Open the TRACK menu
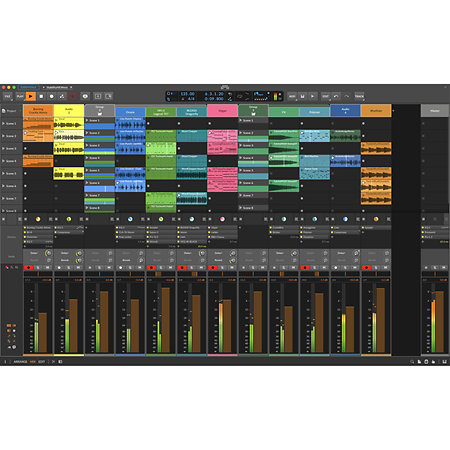450x450 pixels. point(359,96)
